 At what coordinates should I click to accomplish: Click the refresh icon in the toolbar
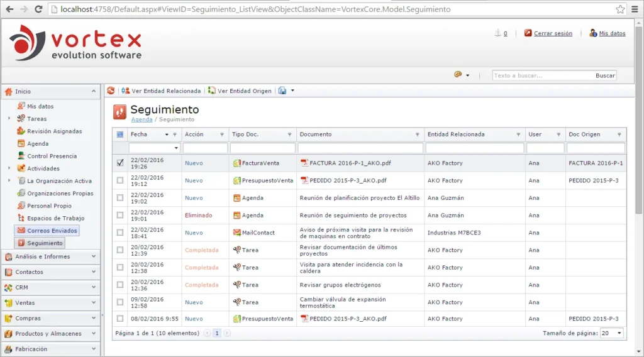[111, 91]
